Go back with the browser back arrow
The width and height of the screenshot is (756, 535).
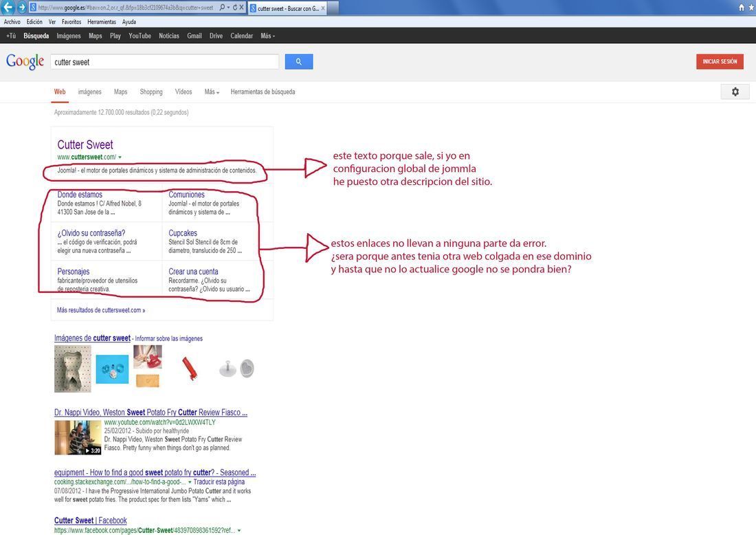(x=8, y=8)
